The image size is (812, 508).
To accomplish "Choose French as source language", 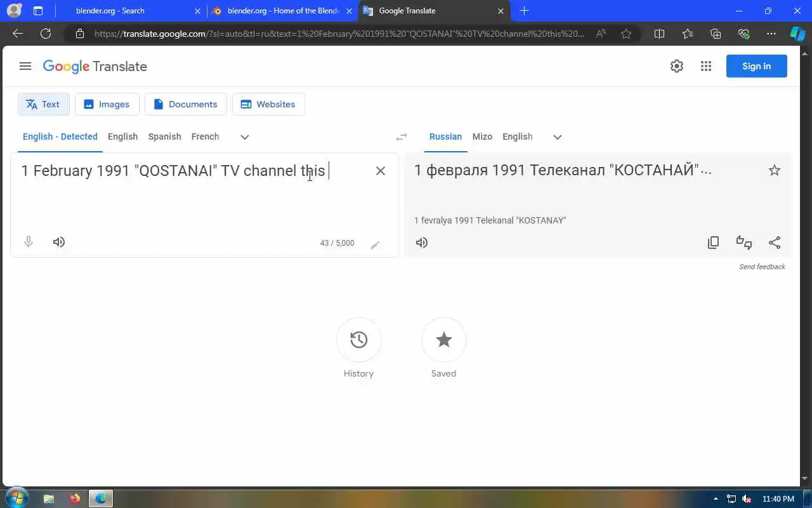I will [x=205, y=137].
